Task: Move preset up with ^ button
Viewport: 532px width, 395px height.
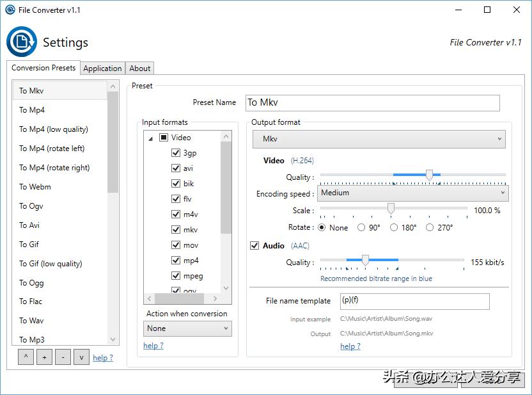Action: click(x=26, y=358)
